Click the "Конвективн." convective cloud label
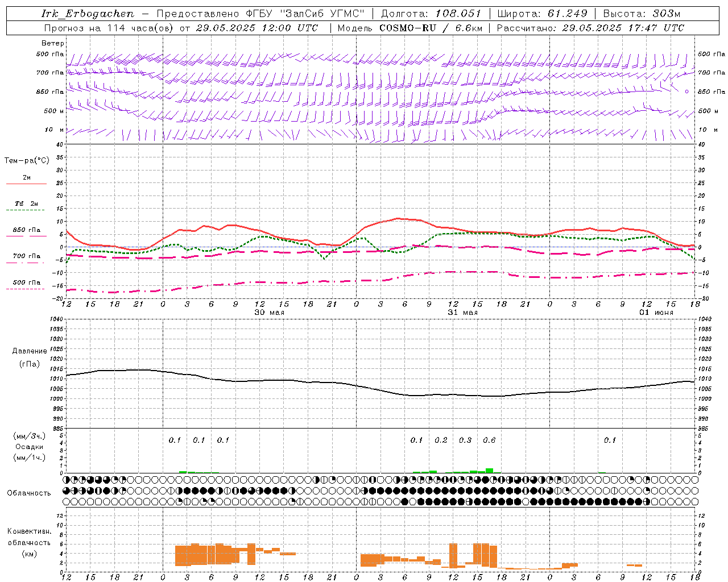728x582 pixels. coord(30,531)
